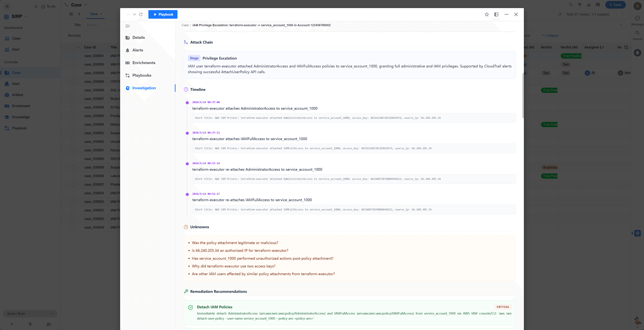Collapse the filter section
The height and width of the screenshot is (330, 644).
click(550, 35)
